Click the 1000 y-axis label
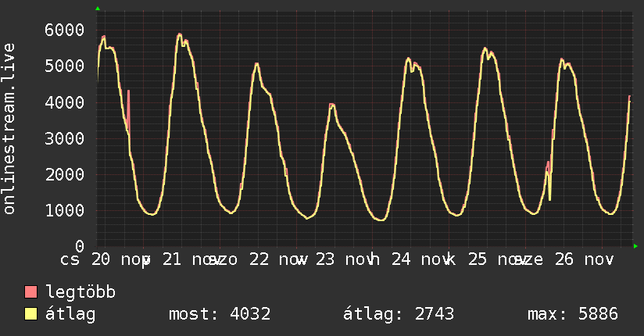This screenshot has width=644, height=336. [65, 211]
